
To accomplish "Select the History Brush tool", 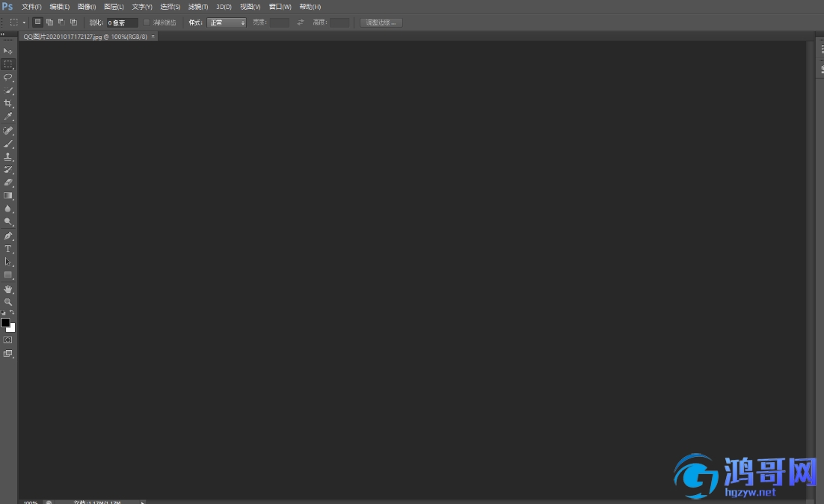I will point(8,170).
